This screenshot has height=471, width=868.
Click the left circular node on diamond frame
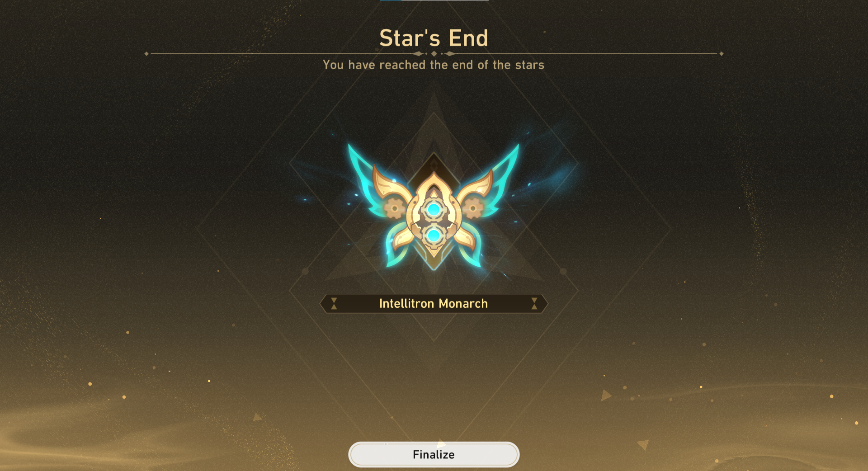coord(305,271)
